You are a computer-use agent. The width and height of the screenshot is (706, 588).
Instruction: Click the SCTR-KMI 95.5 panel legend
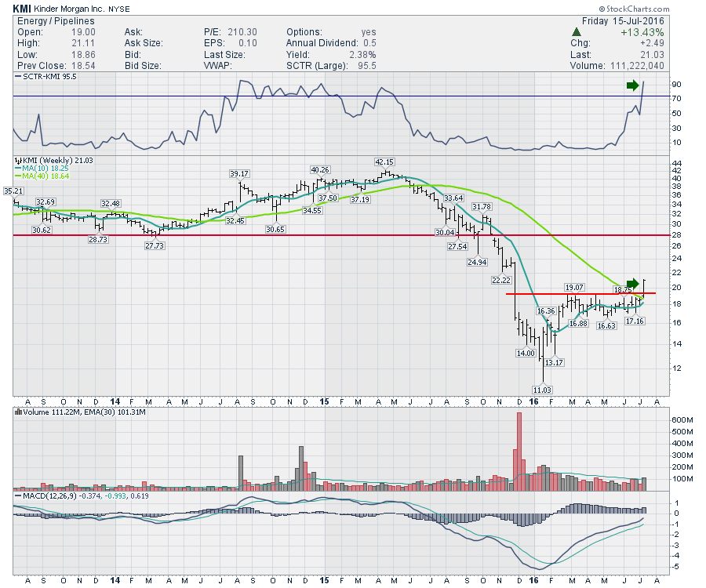tap(46, 77)
